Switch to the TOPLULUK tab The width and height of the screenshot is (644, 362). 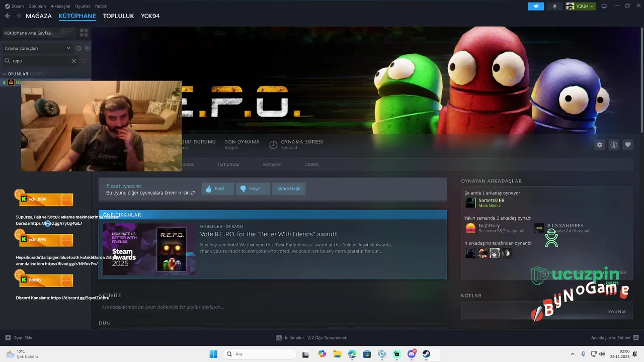tap(118, 16)
